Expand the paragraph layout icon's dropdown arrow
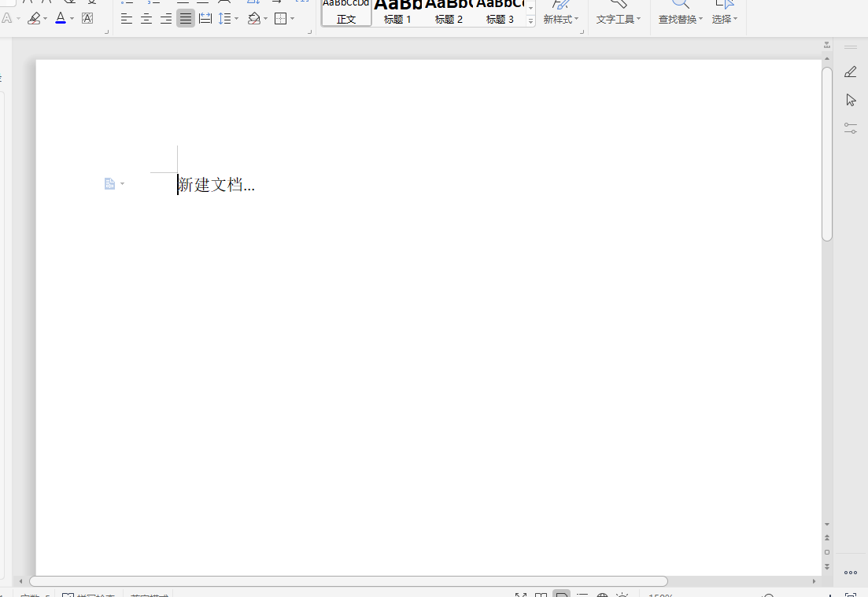 (x=122, y=184)
